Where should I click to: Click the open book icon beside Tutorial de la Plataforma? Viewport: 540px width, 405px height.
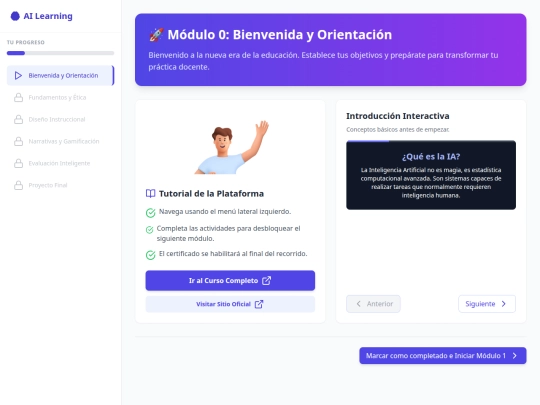tap(150, 194)
